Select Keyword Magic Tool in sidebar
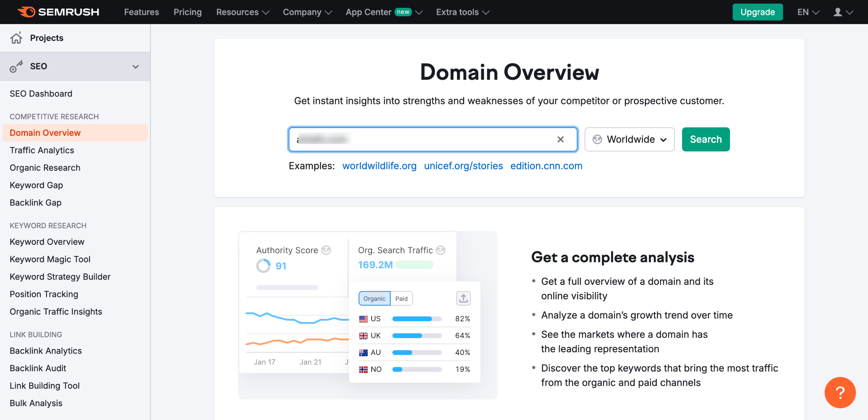Viewport: 868px width, 420px height. pos(50,259)
